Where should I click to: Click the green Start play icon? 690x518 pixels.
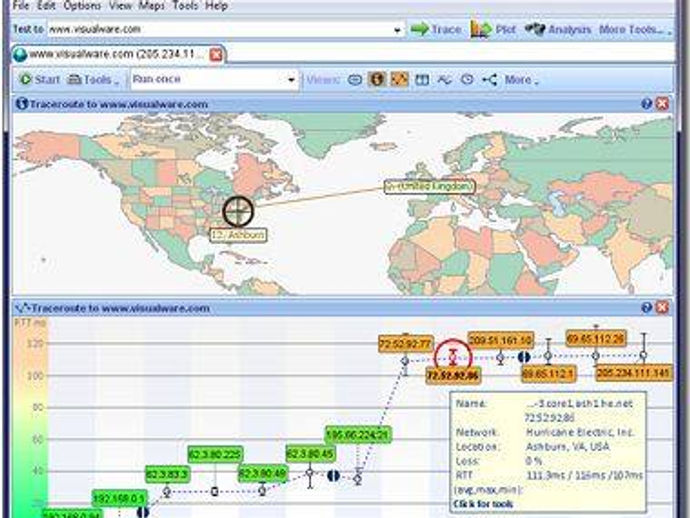(25, 79)
